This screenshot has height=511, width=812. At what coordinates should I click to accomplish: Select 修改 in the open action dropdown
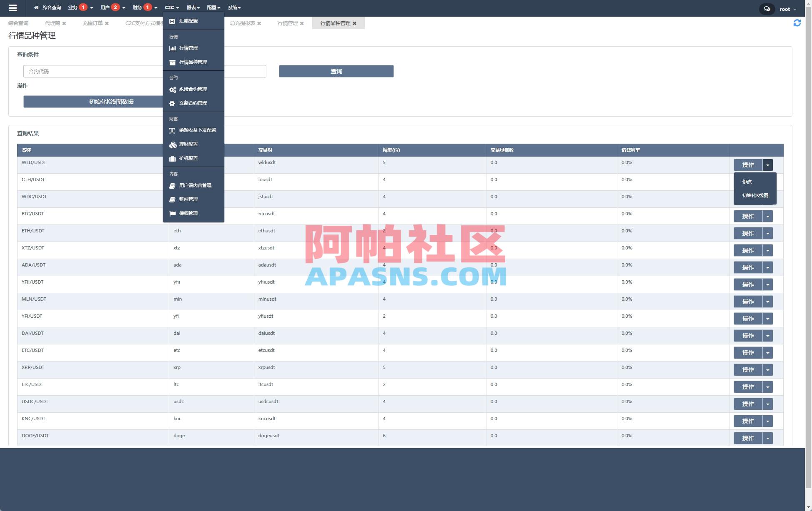point(747,181)
